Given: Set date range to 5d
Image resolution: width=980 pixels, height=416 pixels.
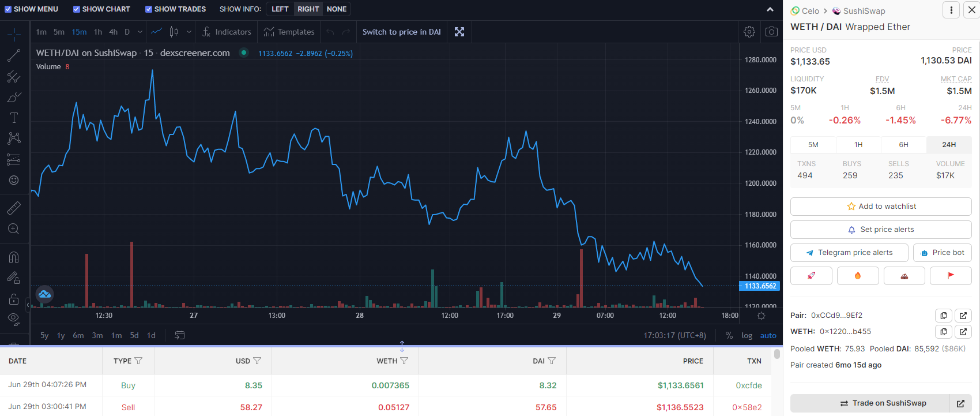Looking at the screenshot, I should [x=134, y=335].
